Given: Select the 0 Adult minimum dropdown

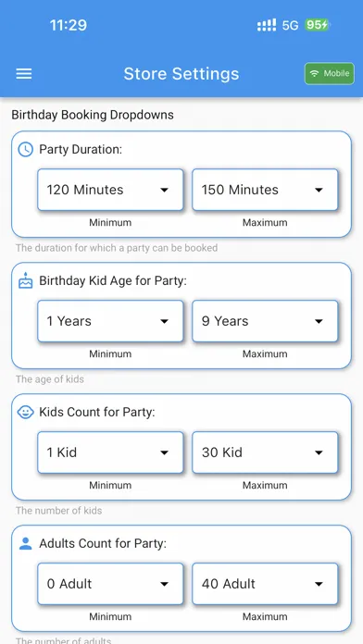Looking at the screenshot, I should (110, 584).
